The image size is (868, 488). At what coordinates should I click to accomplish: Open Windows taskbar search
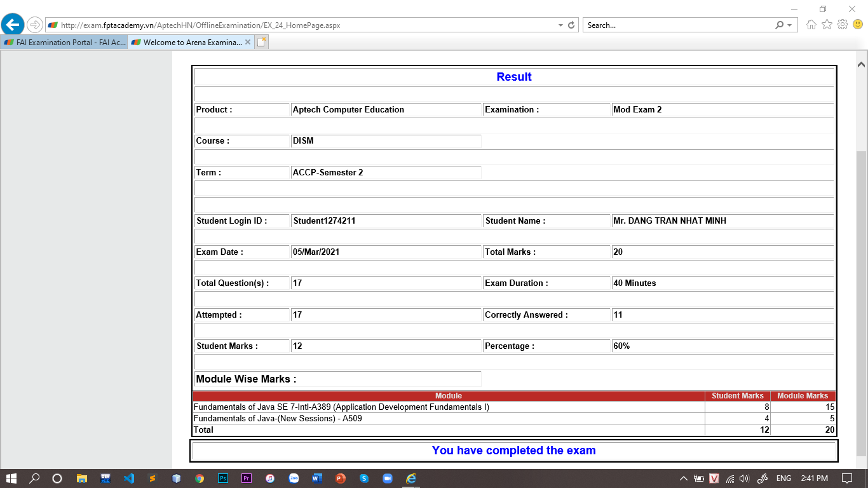tap(34, 478)
